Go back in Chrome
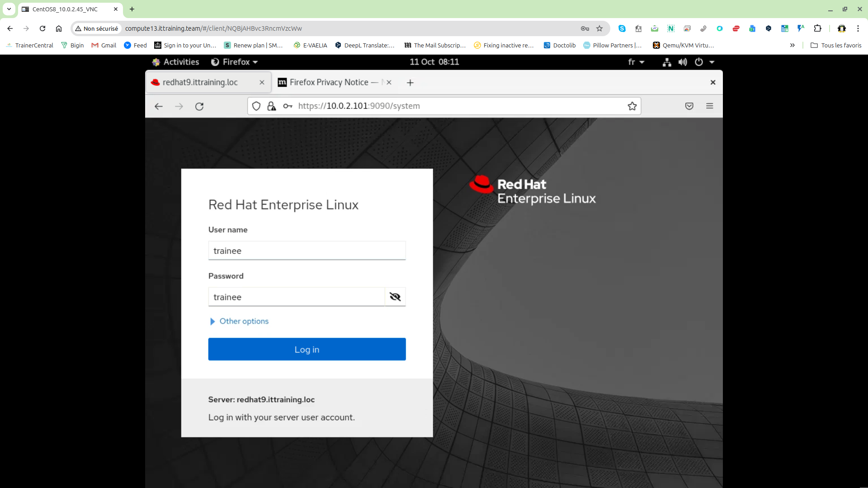This screenshot has height=488, width=868. pos(10,28)
